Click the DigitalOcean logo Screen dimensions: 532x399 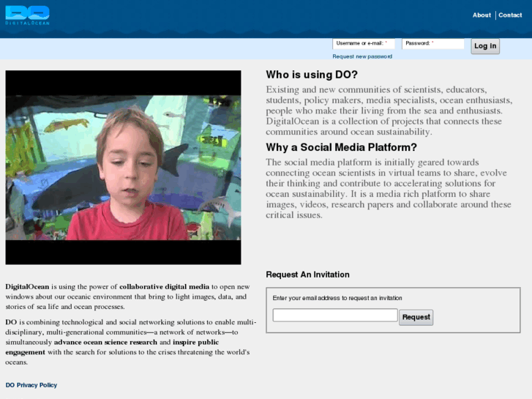[27, 15]
